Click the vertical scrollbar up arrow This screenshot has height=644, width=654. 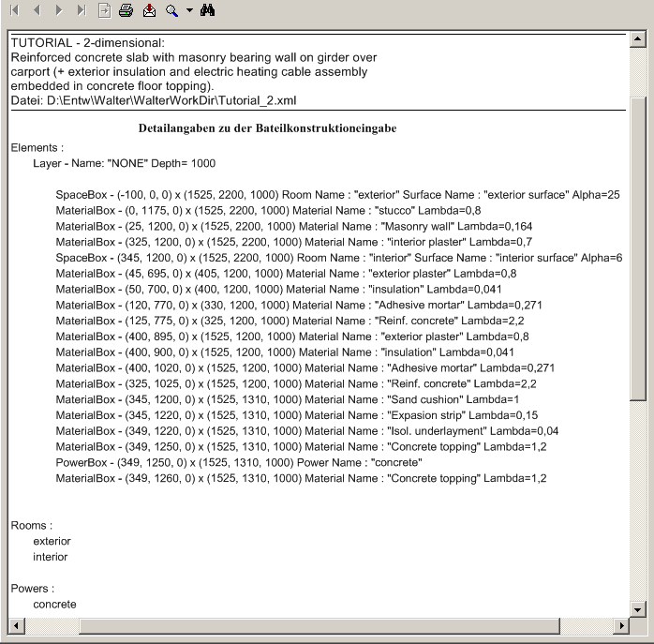[x=638, y=39]
